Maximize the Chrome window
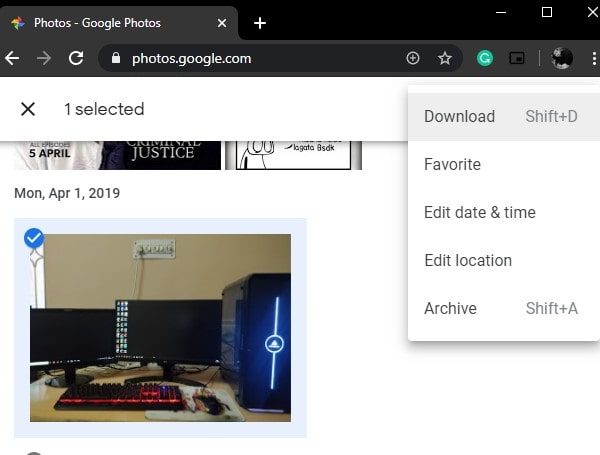600x455 pixels. tap(547, 12)
